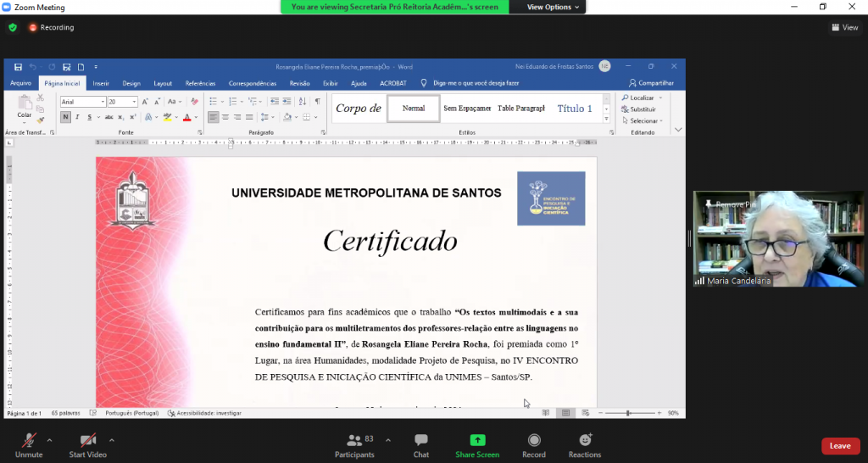
Task: Click the Colar paste button
Action: pos(25,108)
